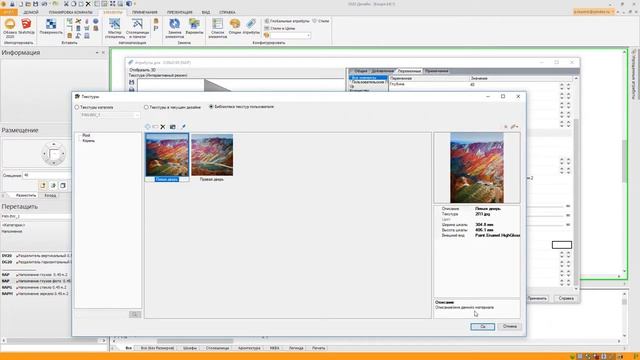Open Список элементов icon

218,28
